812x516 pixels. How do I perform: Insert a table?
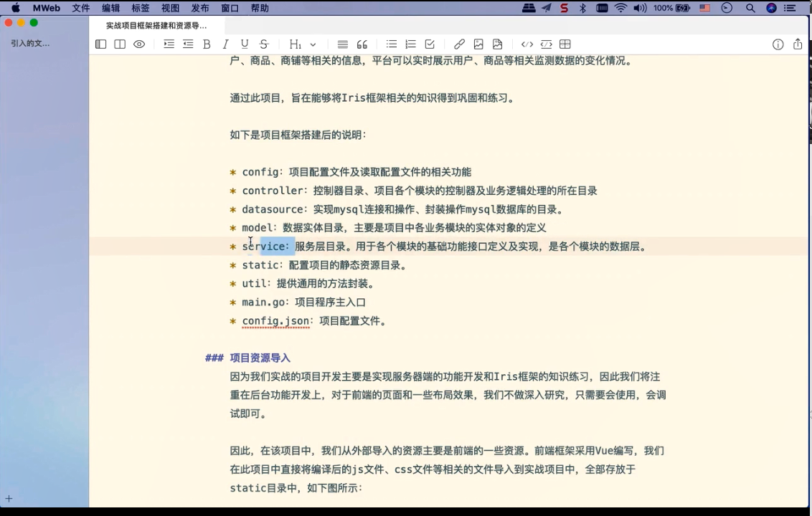coord(565,44)
